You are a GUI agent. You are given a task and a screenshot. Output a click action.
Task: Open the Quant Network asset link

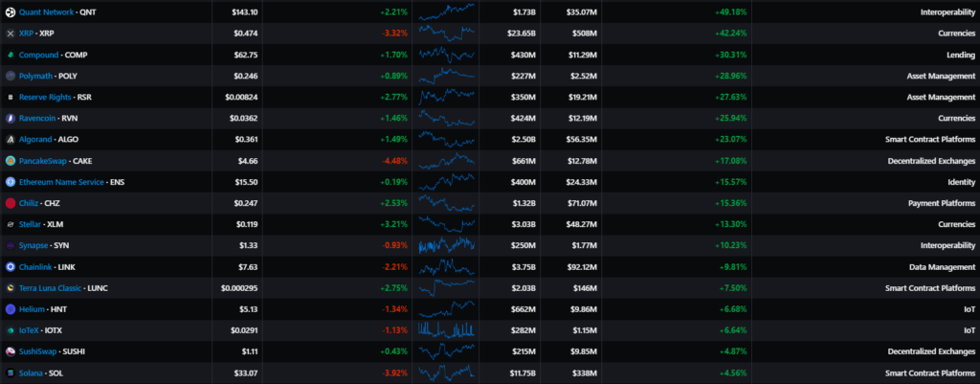pyautogui.click(x=46, y=11)
